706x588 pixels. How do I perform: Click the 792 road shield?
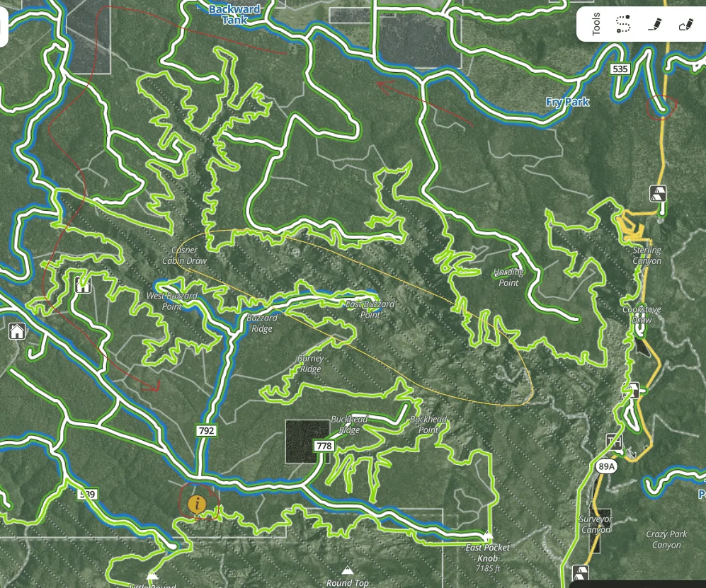click(x=207, y=430)
